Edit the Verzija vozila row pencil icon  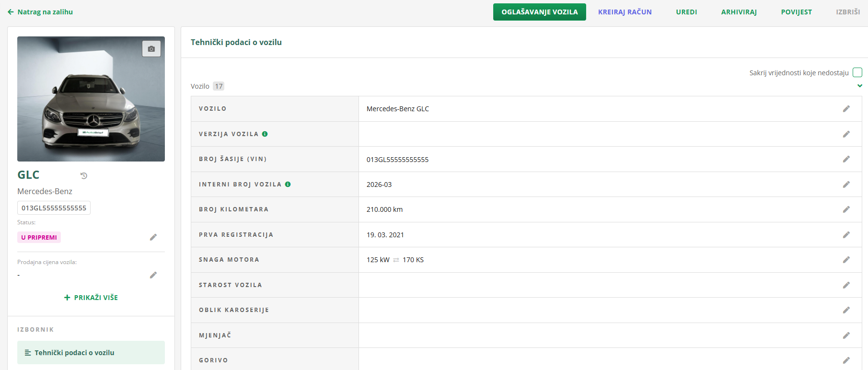point(846,134)
